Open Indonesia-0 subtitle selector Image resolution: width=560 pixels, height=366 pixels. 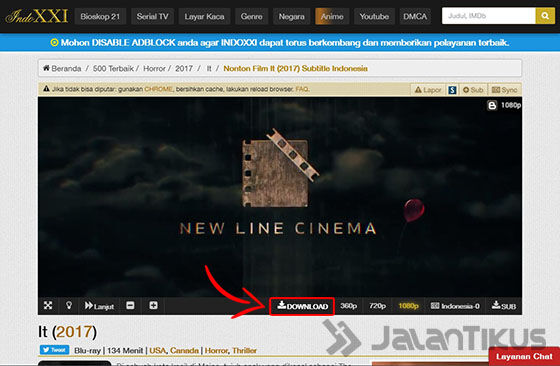(455, 306)
